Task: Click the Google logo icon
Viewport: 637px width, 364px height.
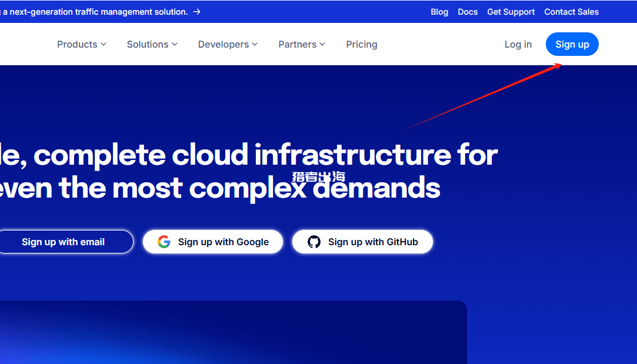Action: coord(164,242)
